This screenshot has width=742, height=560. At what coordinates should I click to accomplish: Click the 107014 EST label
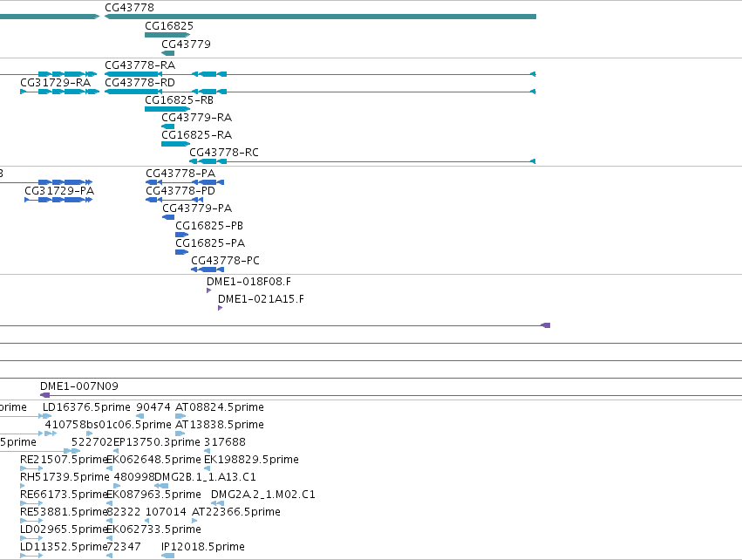pyautogui.click(x=166, y=512)
